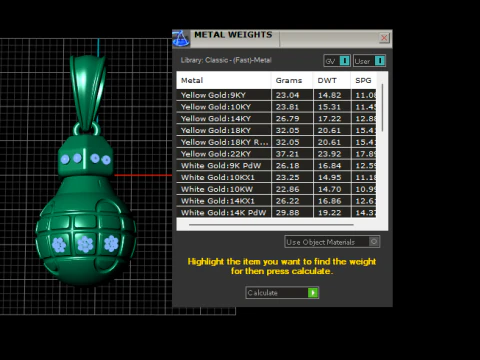This screenshot has height=360, width=480.
Task: Select the Yellow Gold:18KY R... row
Action: (x=276, y=142)
